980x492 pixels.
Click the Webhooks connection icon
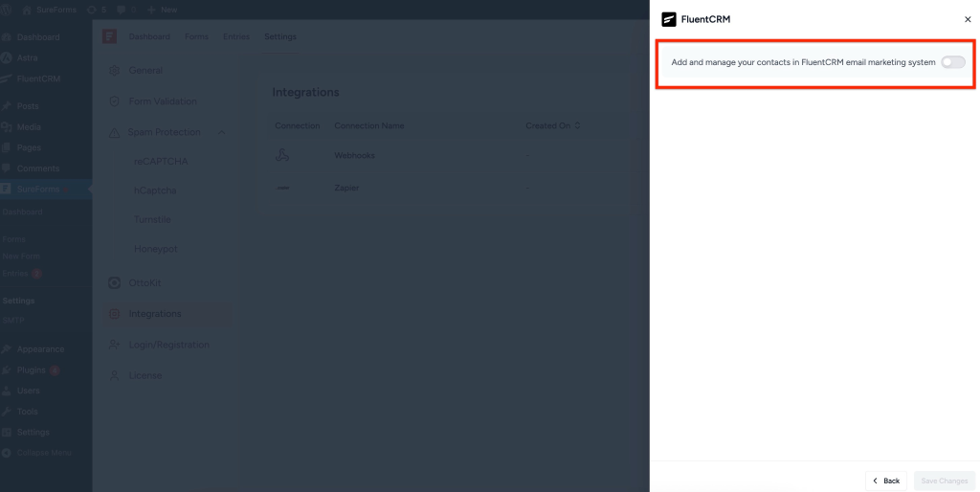(282, 156)
